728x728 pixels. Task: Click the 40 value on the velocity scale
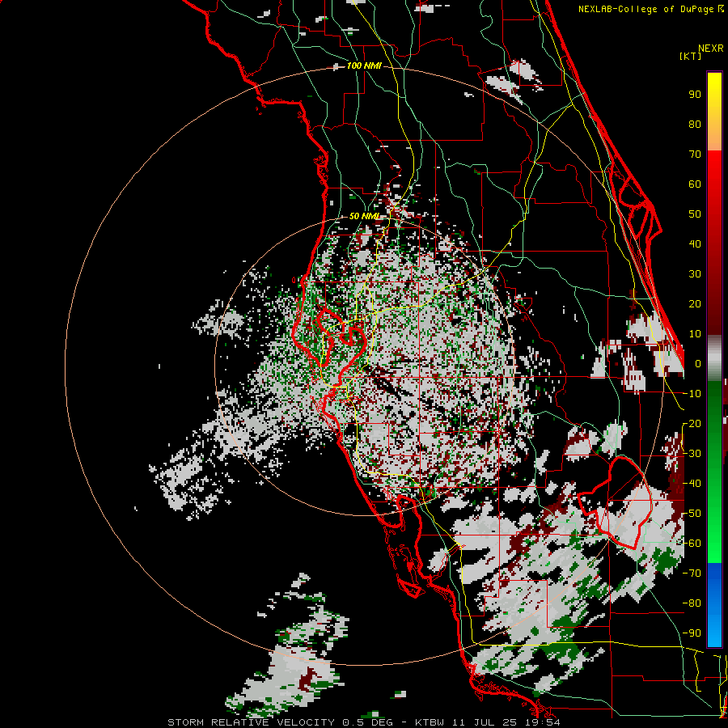click(695, 244)
